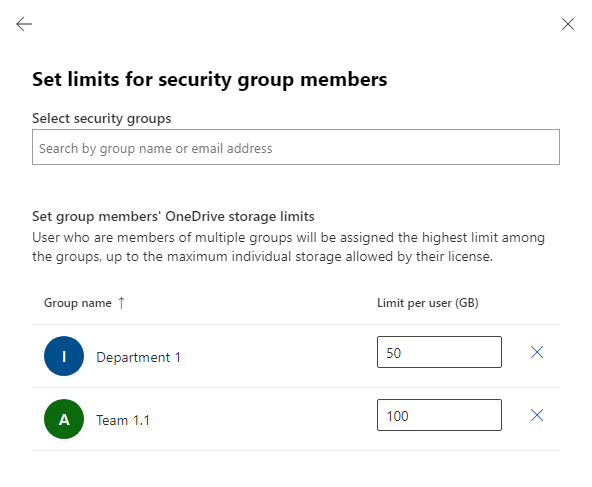Remove Team 1.1 with its blue X icon
The width and height of the screenshot is (592, 487).
(x=536, y=415)
